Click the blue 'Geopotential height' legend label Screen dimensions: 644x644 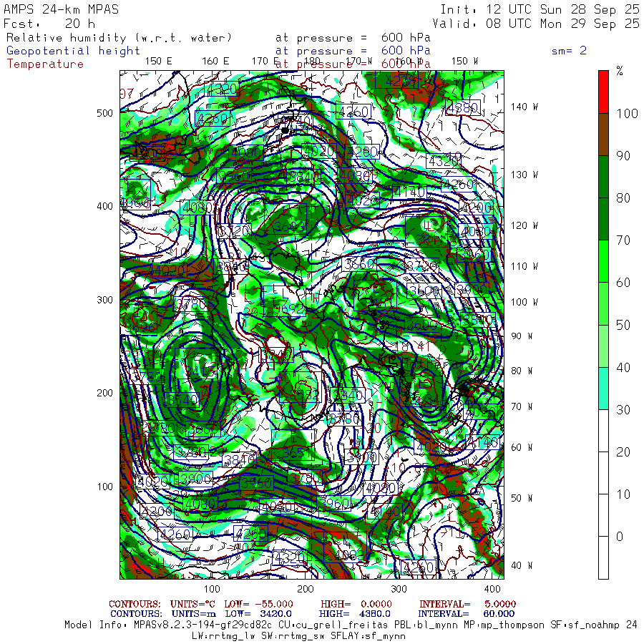tap(74, 51)
